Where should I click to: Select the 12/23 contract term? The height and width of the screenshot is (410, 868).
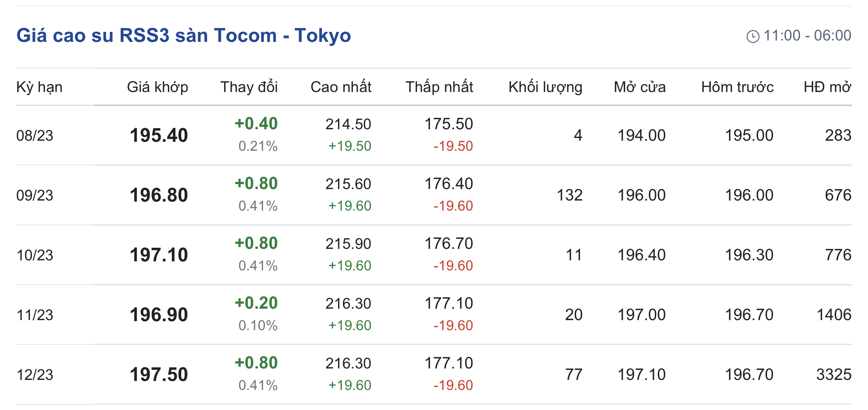click(x=35, y=375)
